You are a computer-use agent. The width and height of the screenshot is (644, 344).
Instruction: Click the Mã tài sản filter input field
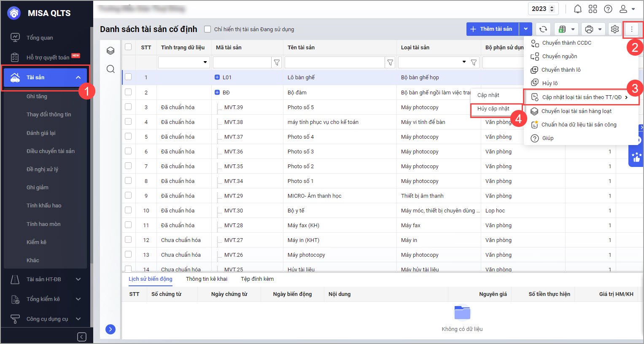click(x=242, y=62)
